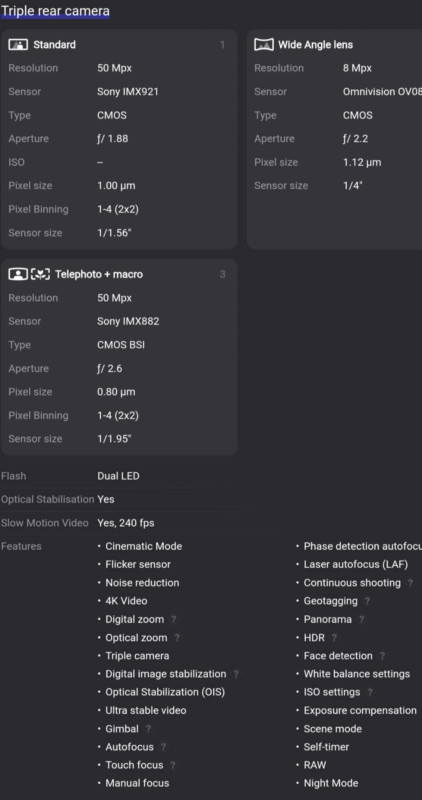Image resolution: width=422 pixels, height=800 pixels.
Task: Open the help icon beside Continuous shooting
Action: coord(410,583)
